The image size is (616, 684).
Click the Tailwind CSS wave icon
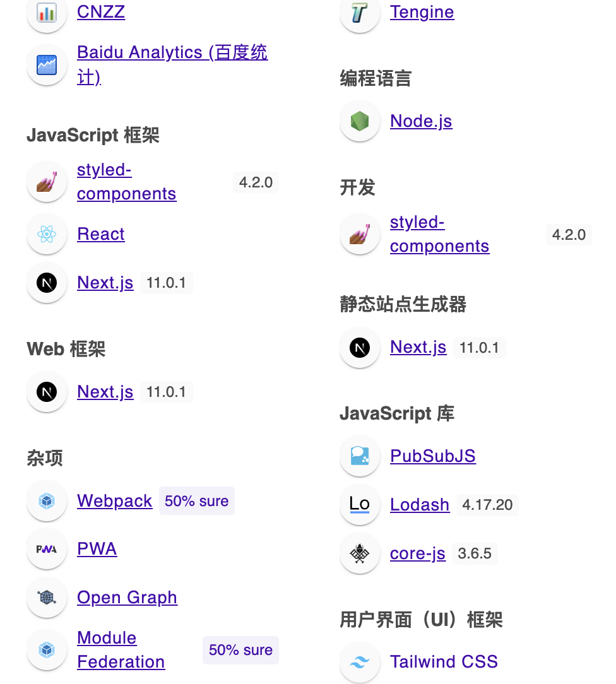(x=360, y=662)
